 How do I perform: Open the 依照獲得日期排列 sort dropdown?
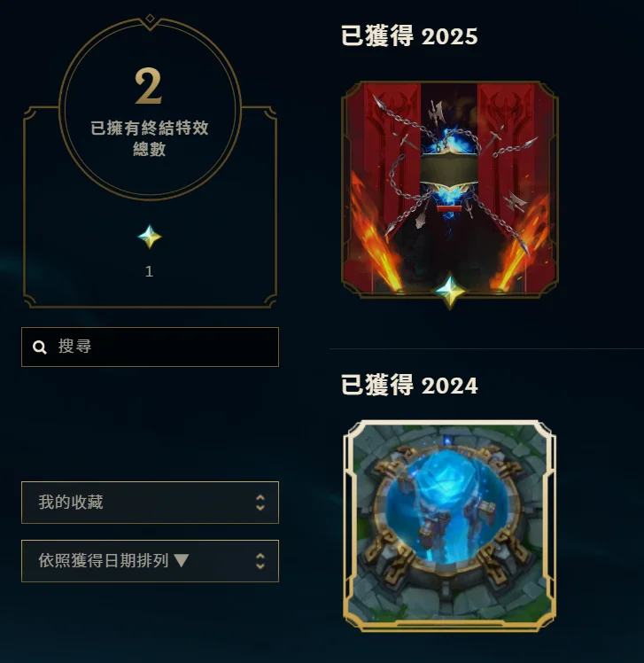pos(150,561)
